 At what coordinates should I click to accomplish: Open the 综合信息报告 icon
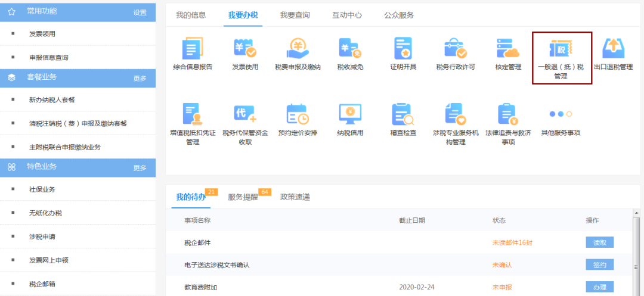(193, 49)
